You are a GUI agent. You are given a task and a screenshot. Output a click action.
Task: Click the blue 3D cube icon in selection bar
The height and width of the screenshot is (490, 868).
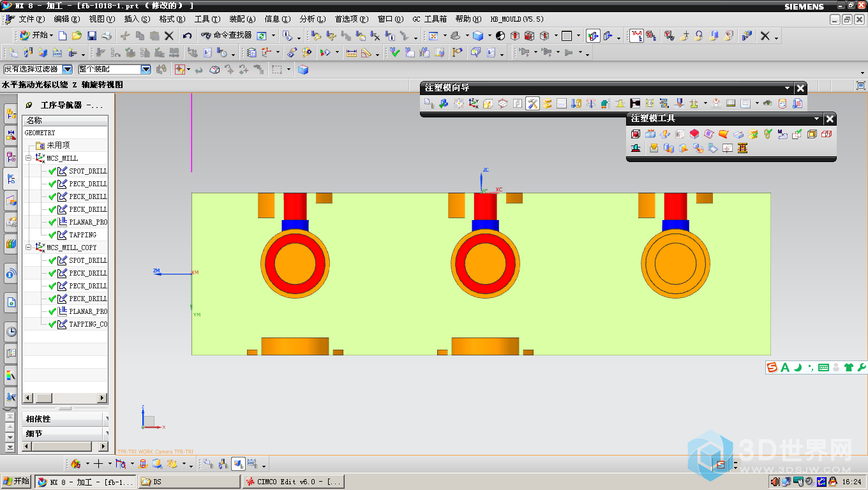click(x=304, y=70)
